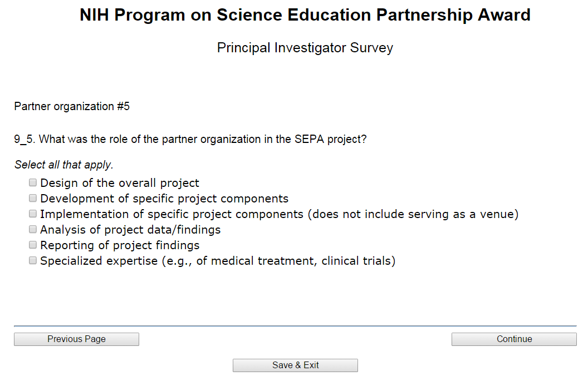Click the 'Analysis of project data/findings' label
The height and width of the screenshot is (381, 588).
(130, 230)
